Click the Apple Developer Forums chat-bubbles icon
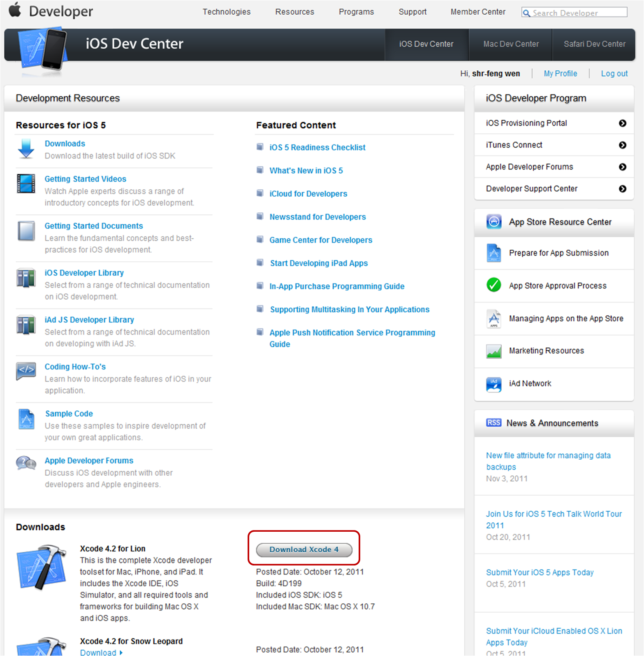This screenshot has width=644, height=656. (26, 463)
